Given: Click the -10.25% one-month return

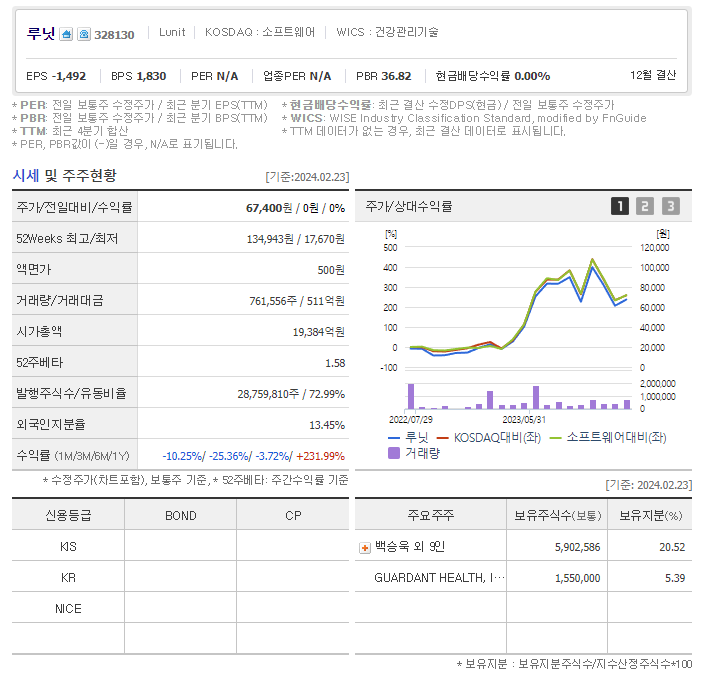Looking at the screenshot, I should coord(182,456).
